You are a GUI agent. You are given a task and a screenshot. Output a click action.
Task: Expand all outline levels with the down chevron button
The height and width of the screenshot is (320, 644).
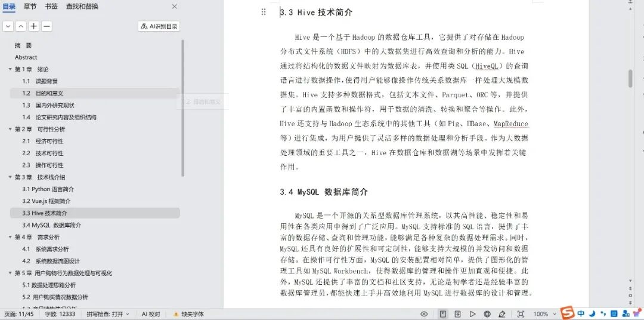coord(8,26)
